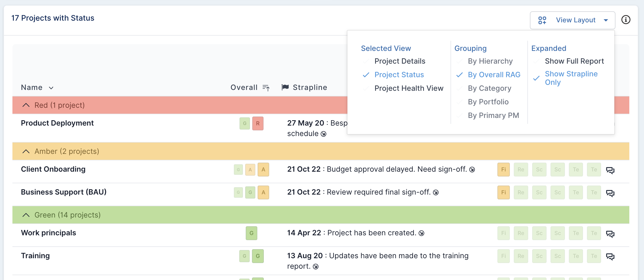Select By Hierarchy grouping

point(490,61)
